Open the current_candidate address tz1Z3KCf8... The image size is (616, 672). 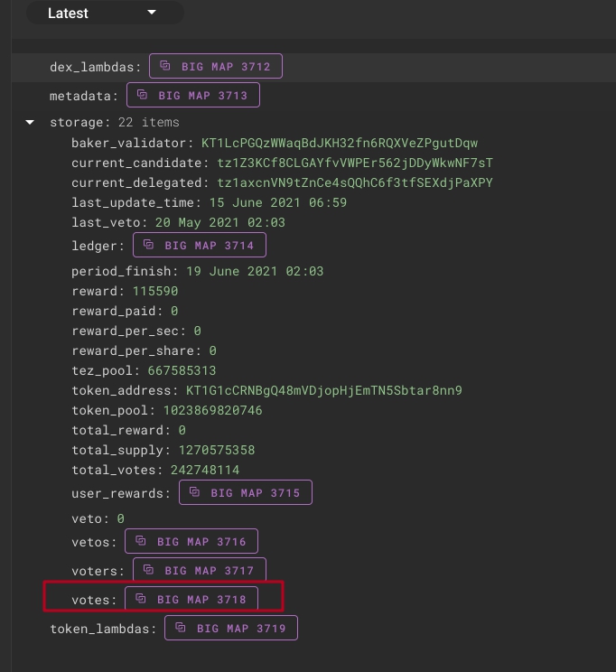coord(355,163)
